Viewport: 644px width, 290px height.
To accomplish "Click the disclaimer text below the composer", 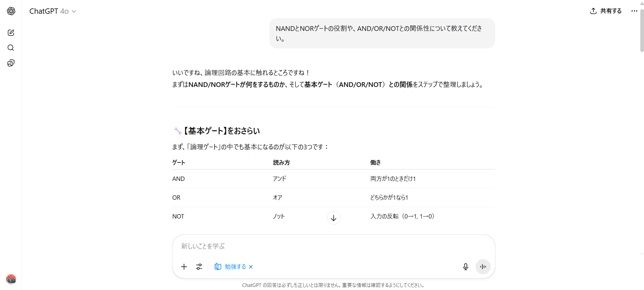I will click(333, 285).
